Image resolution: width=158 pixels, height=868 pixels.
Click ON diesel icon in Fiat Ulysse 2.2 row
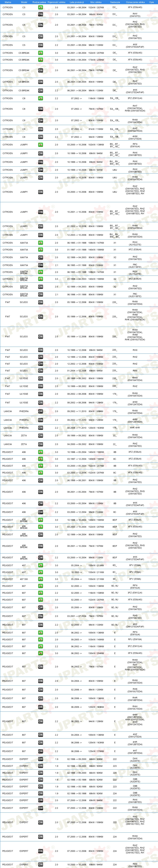[x=40, y=403]
